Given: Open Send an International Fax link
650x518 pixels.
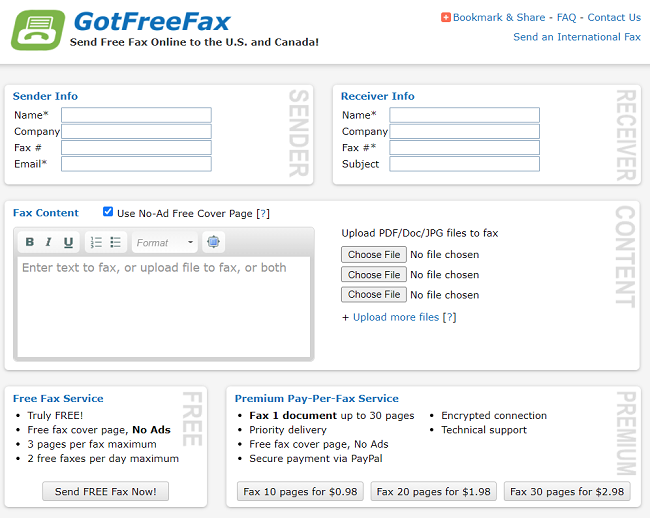Looking at the screenshot, I should [577, 37].
